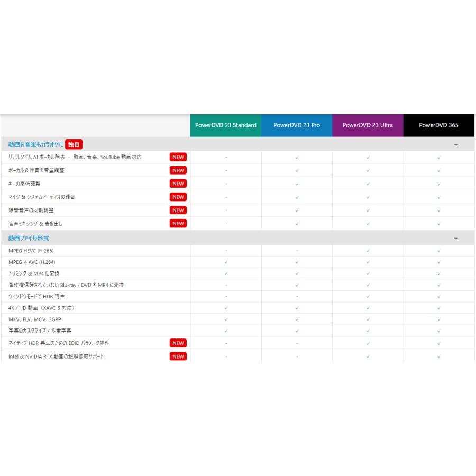Viewport: 476px width, 476px height.
Task: Click the NEW badge beside リアルタイム AI ボーカル除去 row
Action: 178,157
